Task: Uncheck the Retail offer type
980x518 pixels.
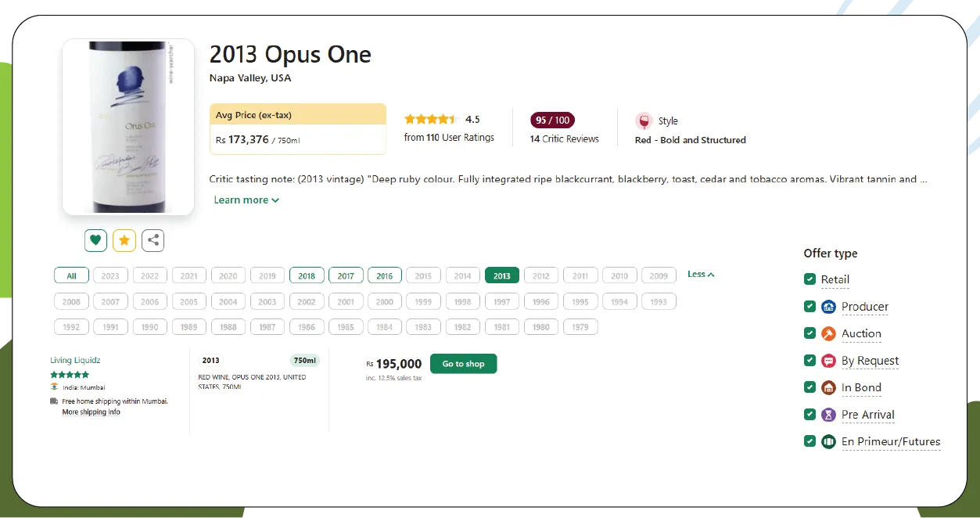Action: (809, 279)
